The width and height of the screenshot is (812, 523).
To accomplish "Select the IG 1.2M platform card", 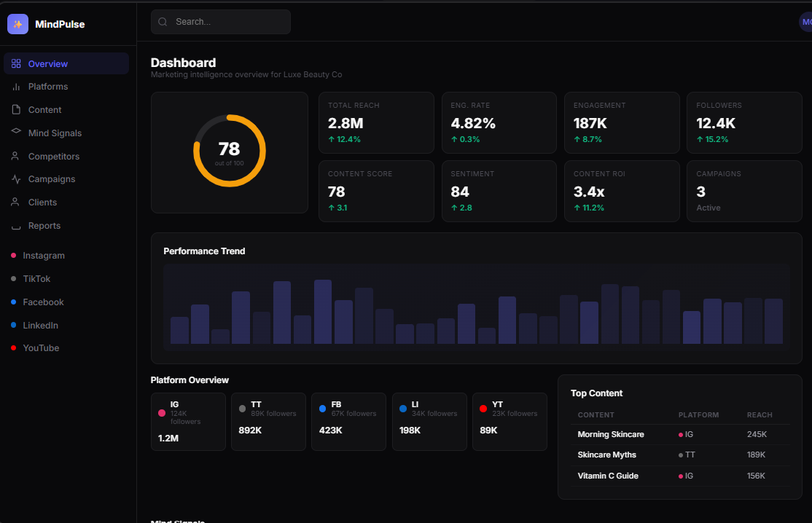I will pos(189,422).
